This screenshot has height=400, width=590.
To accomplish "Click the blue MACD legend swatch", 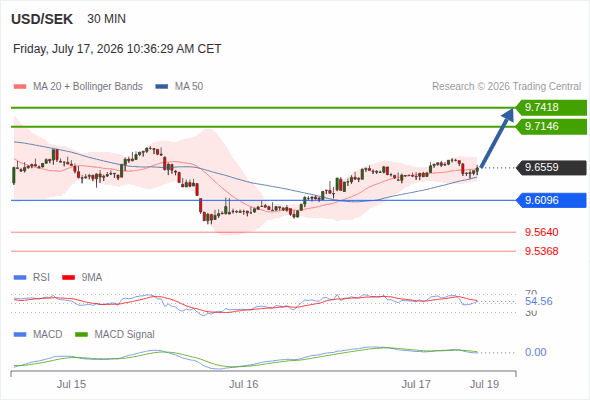I will click(x=20, y=334).
